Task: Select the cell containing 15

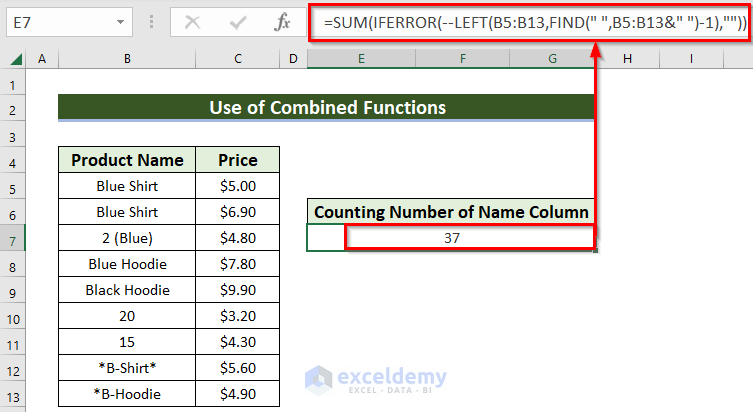Action: tap(127, 341)
